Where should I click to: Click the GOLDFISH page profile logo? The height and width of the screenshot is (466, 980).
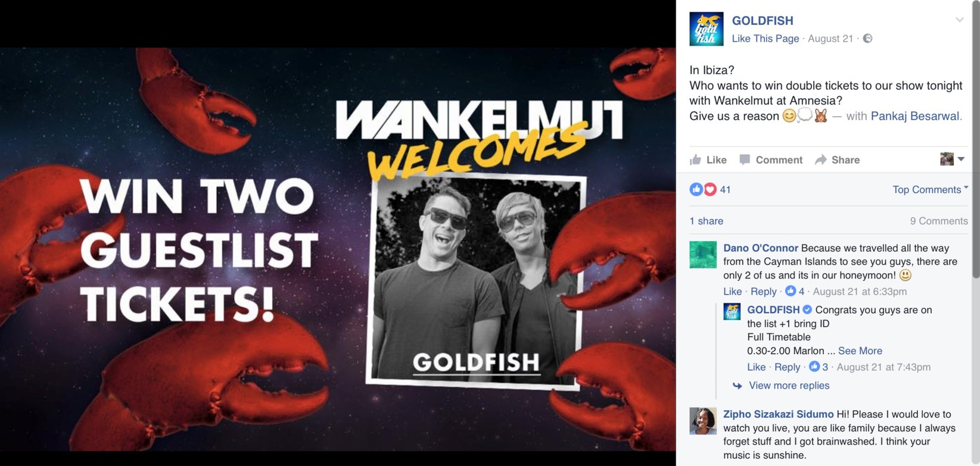[706, 29]
